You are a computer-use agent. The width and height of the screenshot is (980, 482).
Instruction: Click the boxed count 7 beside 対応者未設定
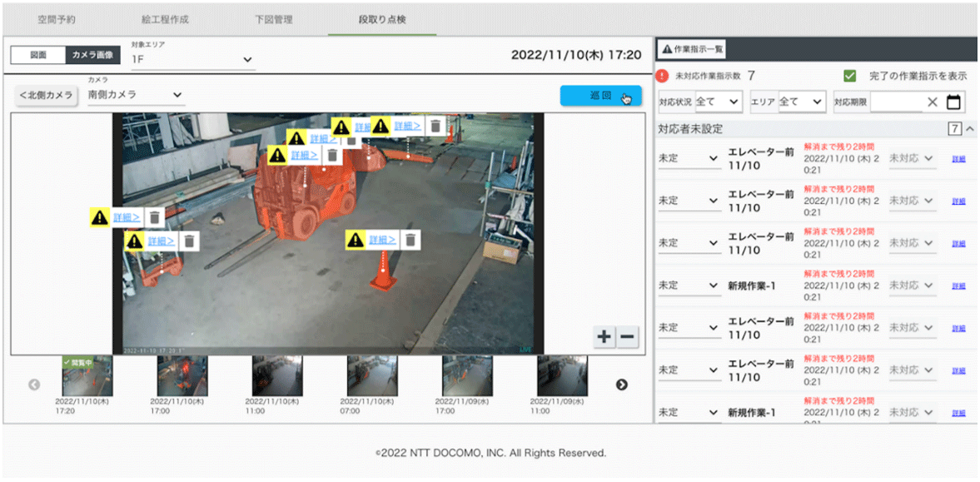click(954, 129)
